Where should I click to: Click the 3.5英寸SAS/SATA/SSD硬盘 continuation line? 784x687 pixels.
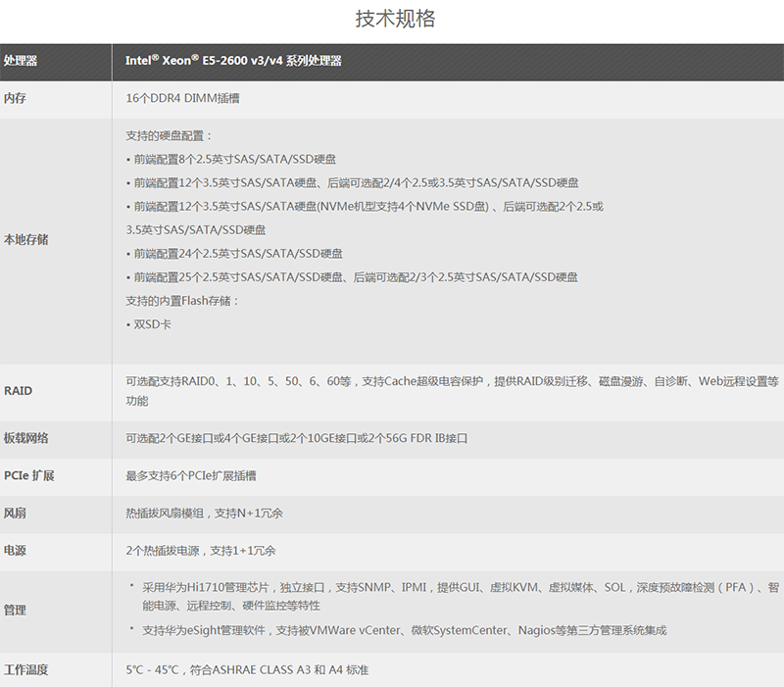tap(195, 230)
